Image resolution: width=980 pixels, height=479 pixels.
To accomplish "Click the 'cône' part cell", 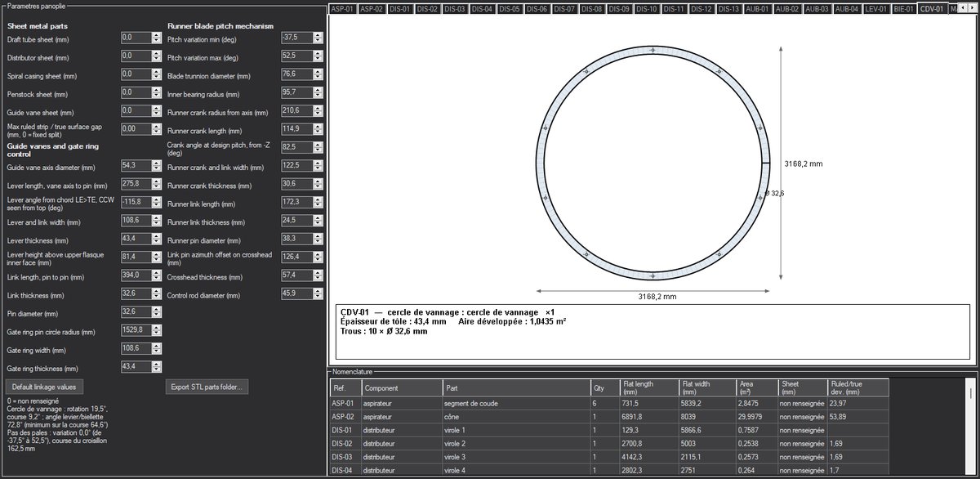I will point(516,417).
